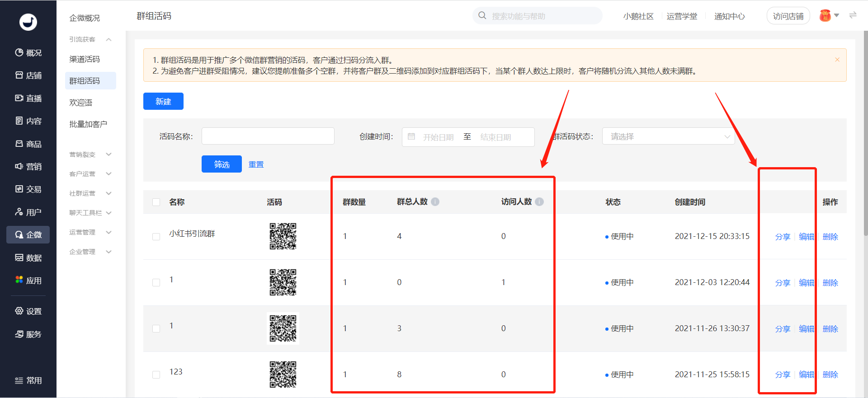Click the calendar icon in 创建时间 field
The height and width of the screenshot is (398, 868).
[x=411, y=136]
